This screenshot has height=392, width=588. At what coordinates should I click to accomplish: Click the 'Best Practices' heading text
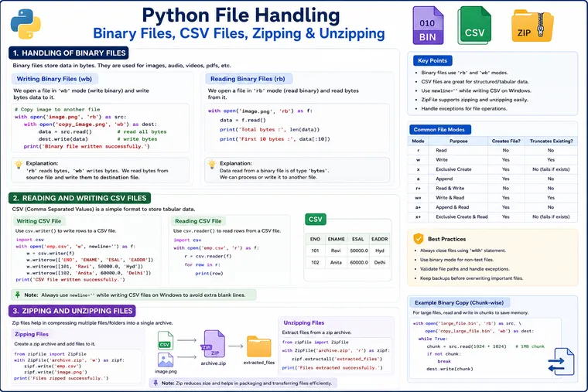pos(446,239)
